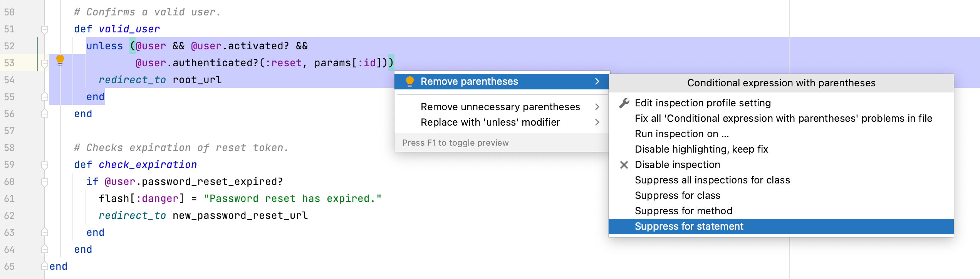Collapse the valid_user method fold marker

click(45, 29)
